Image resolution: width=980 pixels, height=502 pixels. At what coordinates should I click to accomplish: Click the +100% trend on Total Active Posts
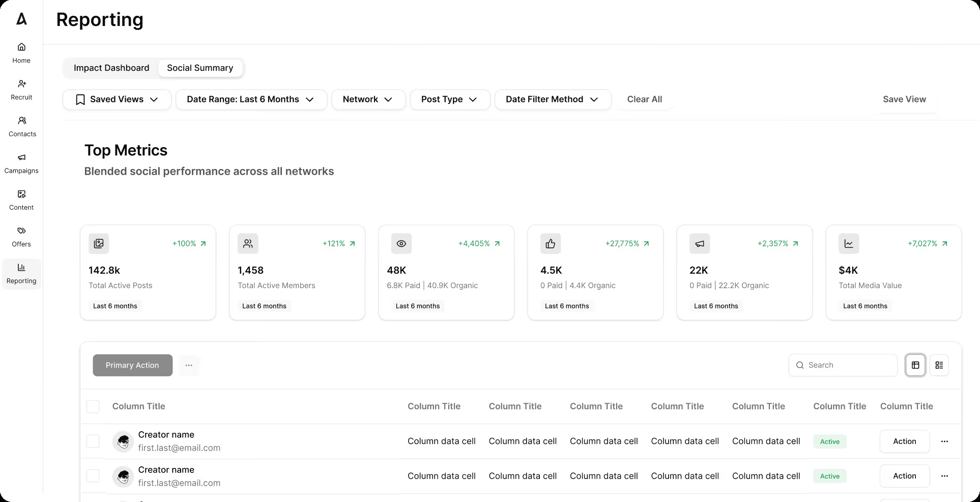click(189, 243)
